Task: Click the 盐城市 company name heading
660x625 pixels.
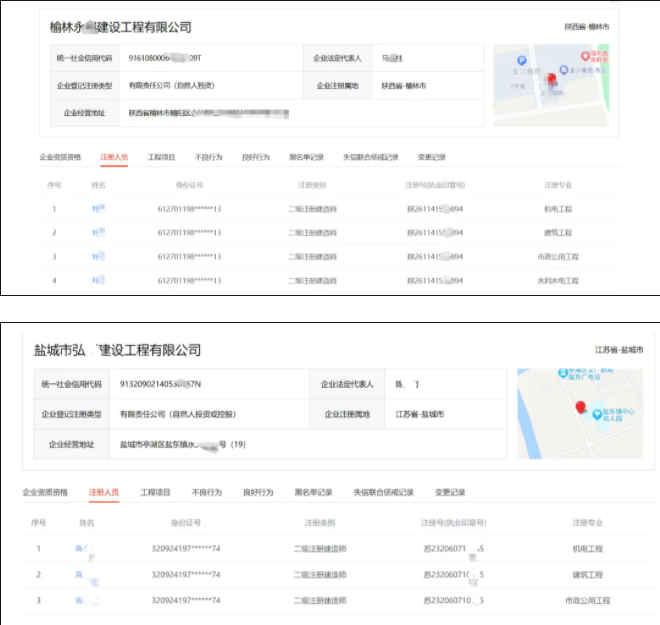Action: pos(117,351)
